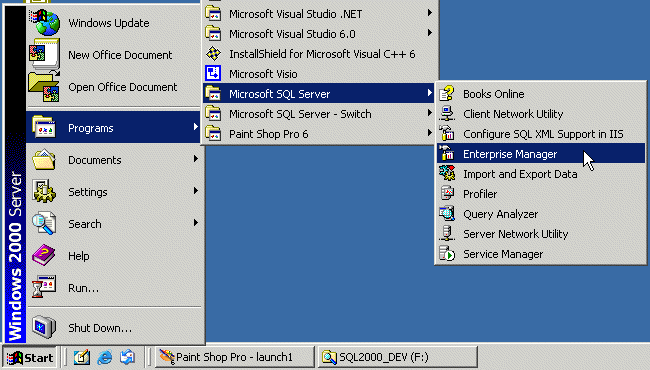Click the Client Network Utility icon
Image resolution: width=650 pixels, height=370 pixels.
tap(447, 114)
